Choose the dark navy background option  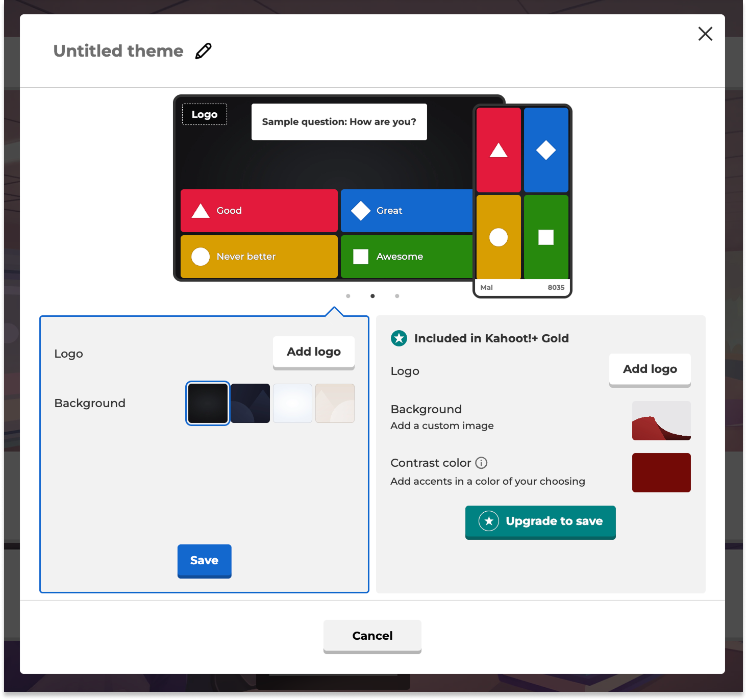(x=250, y=403)
